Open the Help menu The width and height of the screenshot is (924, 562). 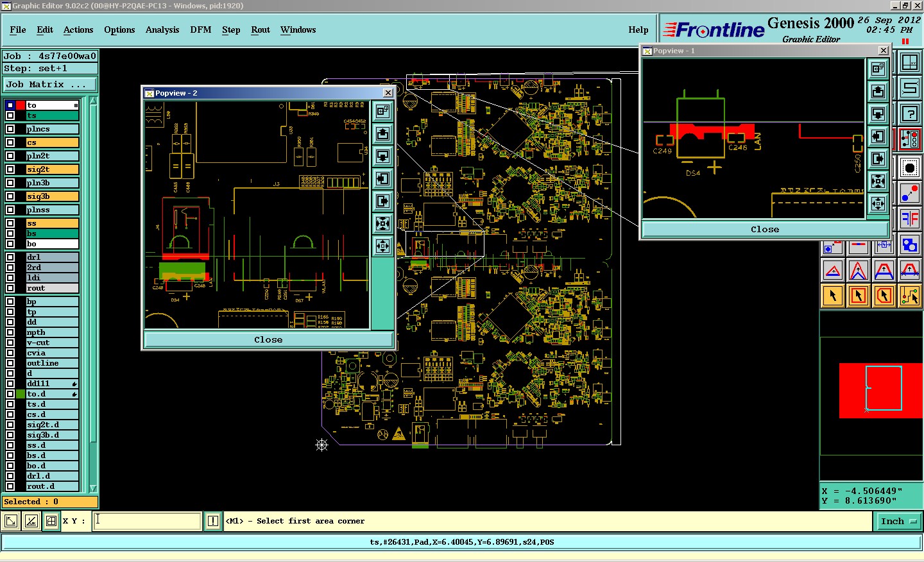point(638,30)
